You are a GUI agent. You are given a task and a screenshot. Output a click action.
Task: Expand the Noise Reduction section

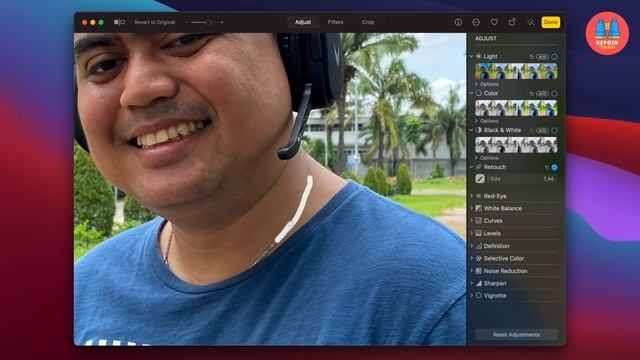point(472,271)
